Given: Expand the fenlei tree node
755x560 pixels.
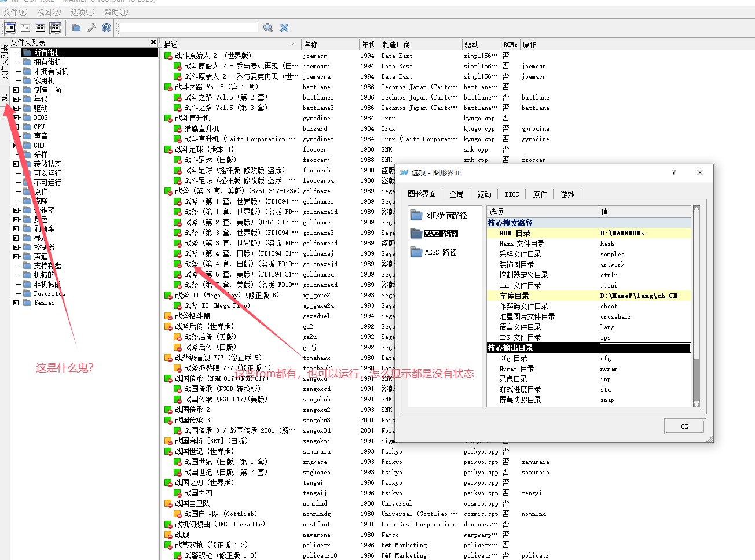Looking at the screenshot, I should point(16,303).
